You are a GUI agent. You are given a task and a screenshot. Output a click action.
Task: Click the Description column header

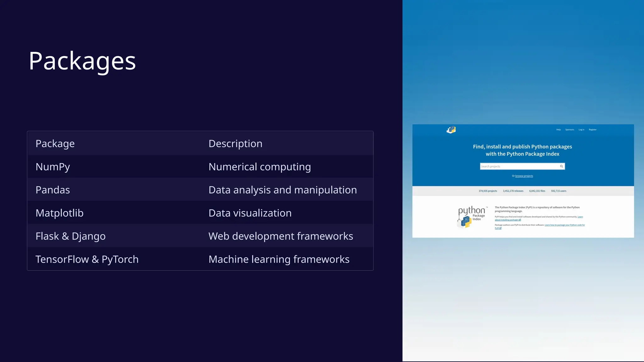[235, 144]
